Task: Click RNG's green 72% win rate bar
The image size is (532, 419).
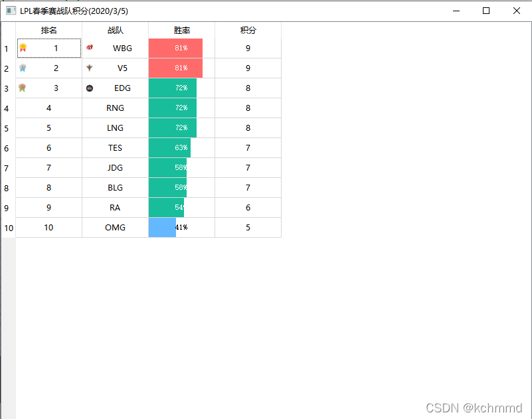Action: (x=173, y=108)
